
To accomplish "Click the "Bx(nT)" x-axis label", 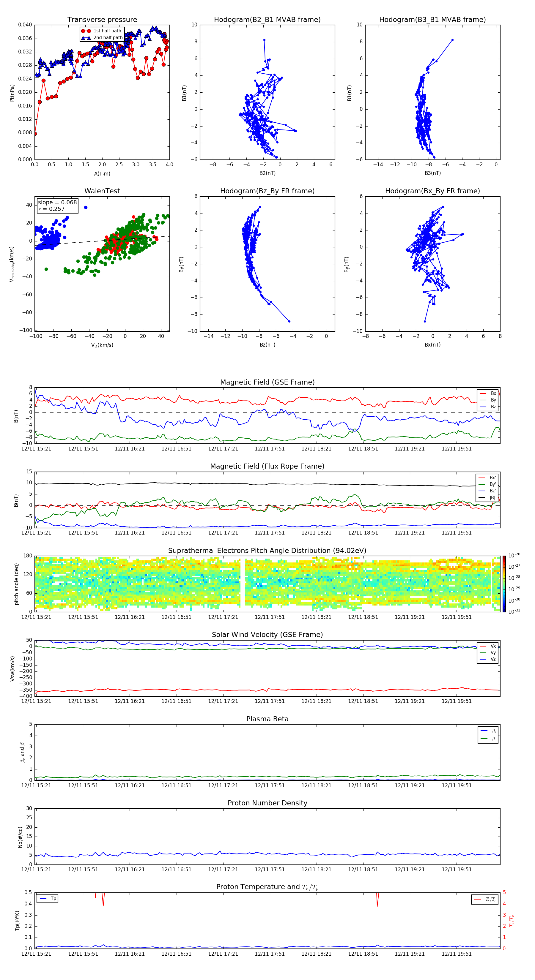I will point(432,345).
